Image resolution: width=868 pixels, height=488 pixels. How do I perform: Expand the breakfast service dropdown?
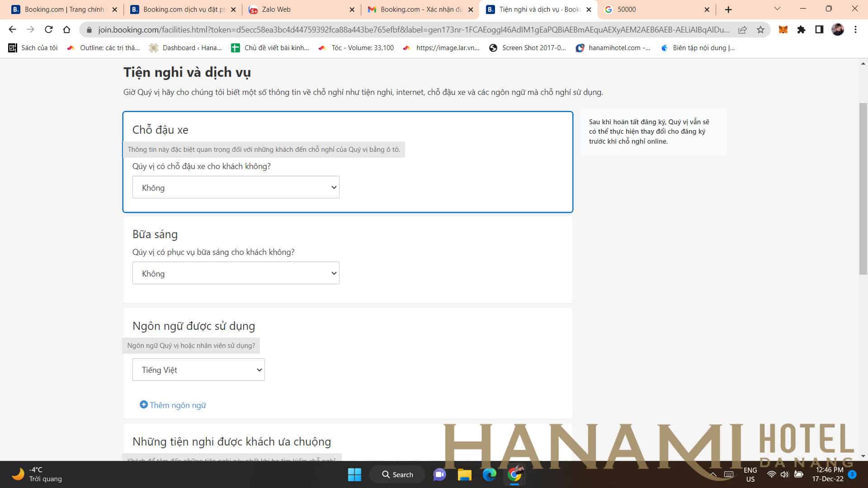pyautogui.click(x=236, y=273)
